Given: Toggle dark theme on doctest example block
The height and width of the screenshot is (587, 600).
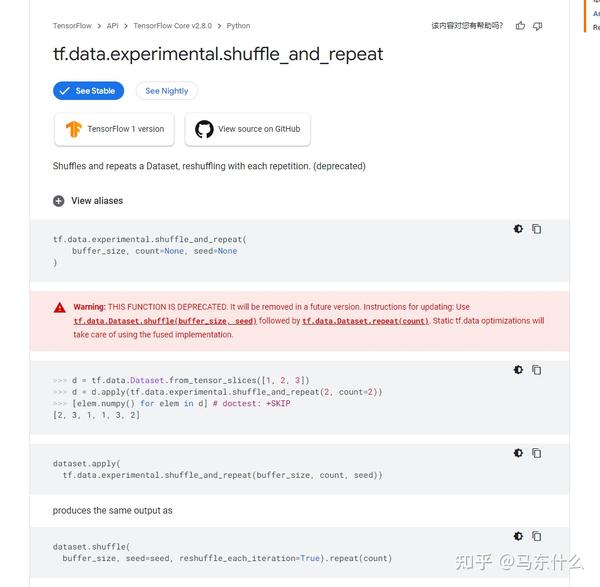Looking at the screenshot, I should (x=518, y=370).
